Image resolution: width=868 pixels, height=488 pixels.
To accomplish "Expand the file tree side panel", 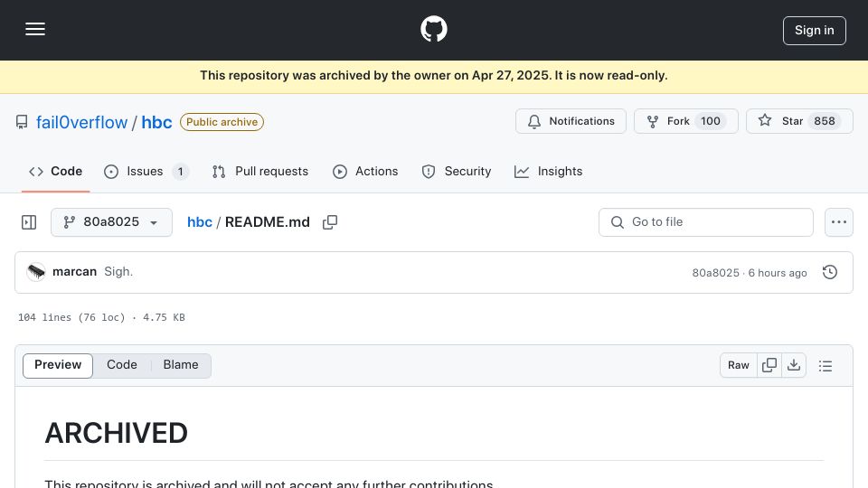I will click(29, 222).
